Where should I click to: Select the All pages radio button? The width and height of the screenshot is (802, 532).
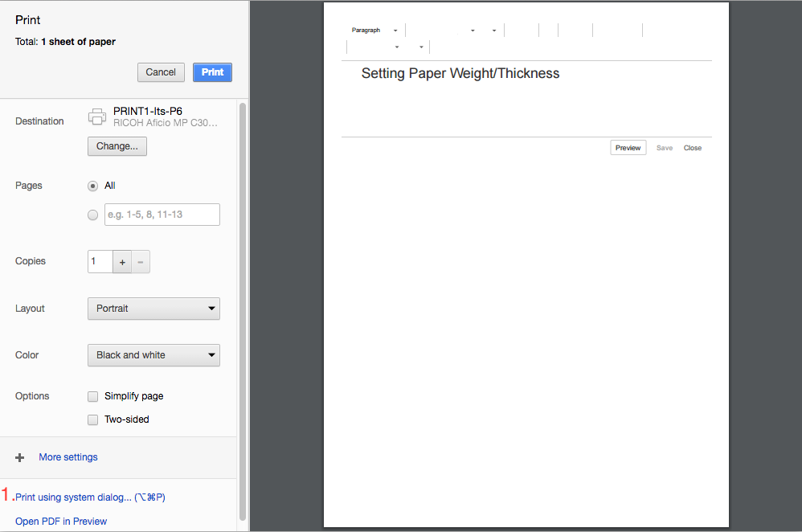coord(93,186)
